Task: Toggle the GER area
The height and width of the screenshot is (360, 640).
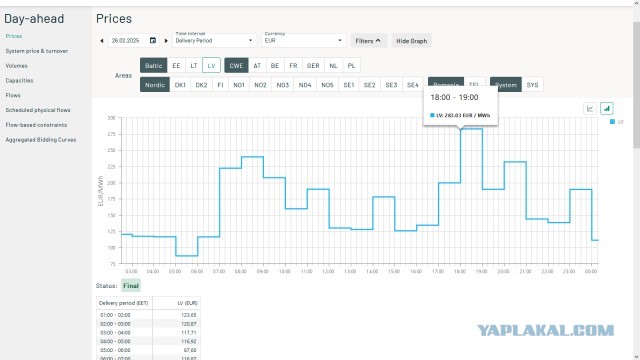Action: 313,65
